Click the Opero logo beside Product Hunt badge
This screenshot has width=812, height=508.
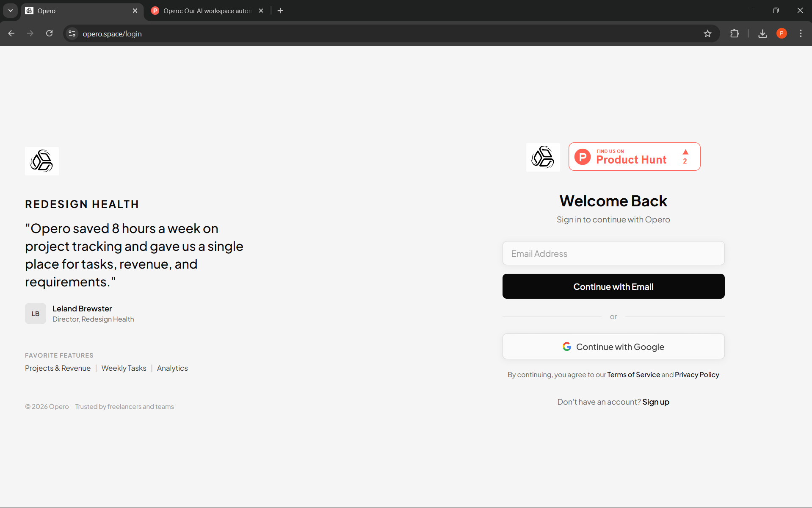543,157
